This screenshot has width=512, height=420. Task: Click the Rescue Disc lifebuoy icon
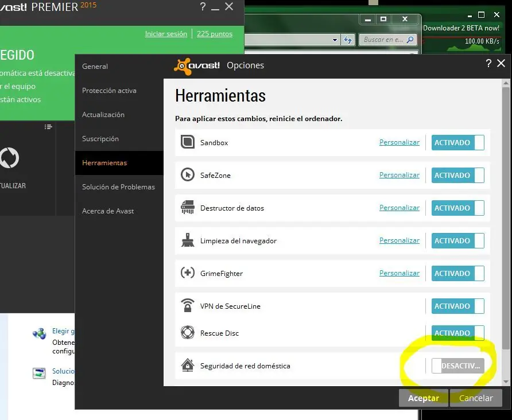tap(188, 333)
